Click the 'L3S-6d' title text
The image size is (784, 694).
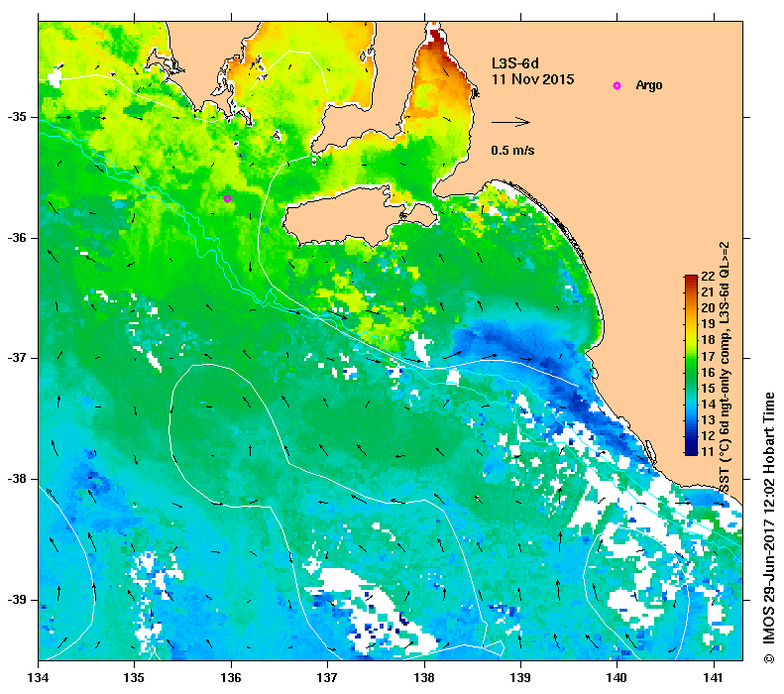[515, 63]
